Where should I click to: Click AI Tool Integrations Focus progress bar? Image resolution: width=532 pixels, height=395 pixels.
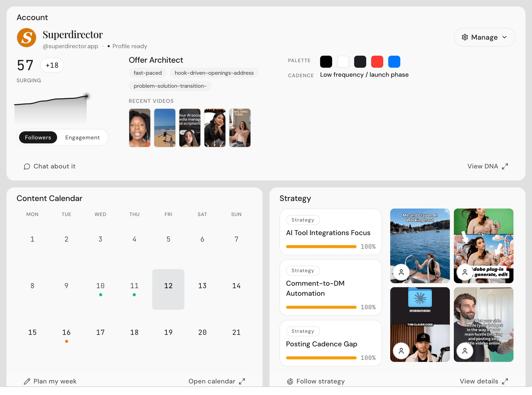click(x=321, y=247)
